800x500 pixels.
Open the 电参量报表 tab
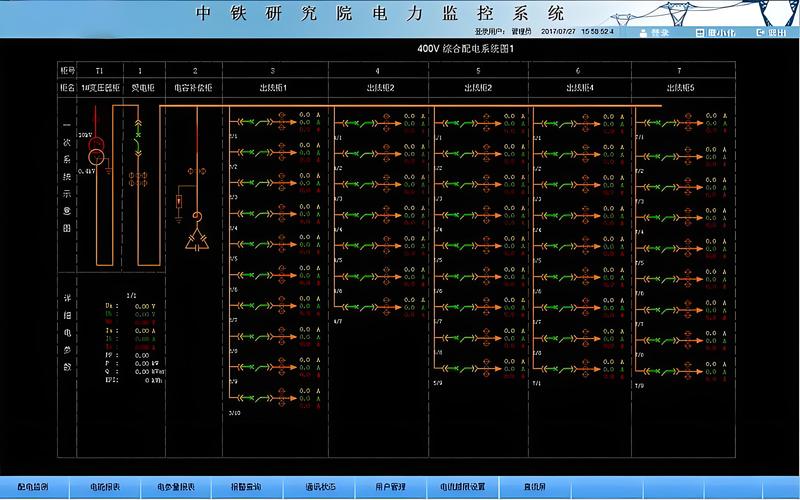click(176, 487)
